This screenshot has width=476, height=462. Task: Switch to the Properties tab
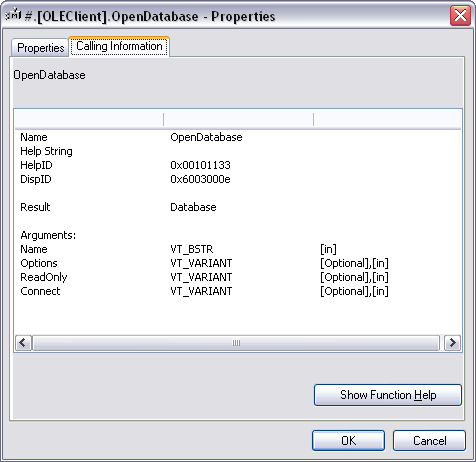pyautogui.click(x=40, y=48)
